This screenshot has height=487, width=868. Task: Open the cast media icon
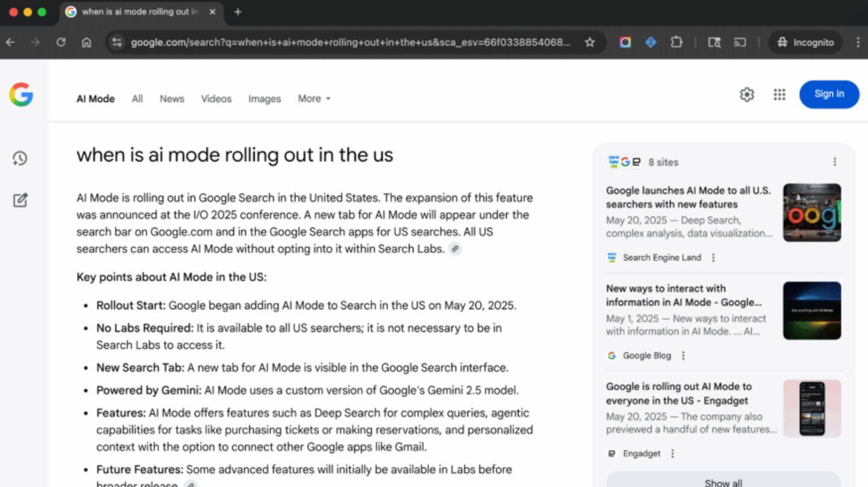click(740, 42)
